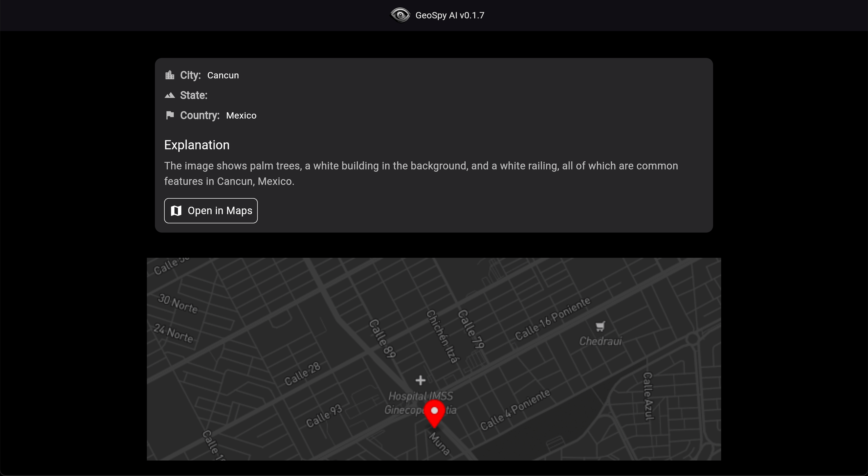Image resolution: width=868 pixels, height=476 pixels.
Task: Click the GeoSpy AI v0.1.7 title text
Action: (x=449, y=15)
